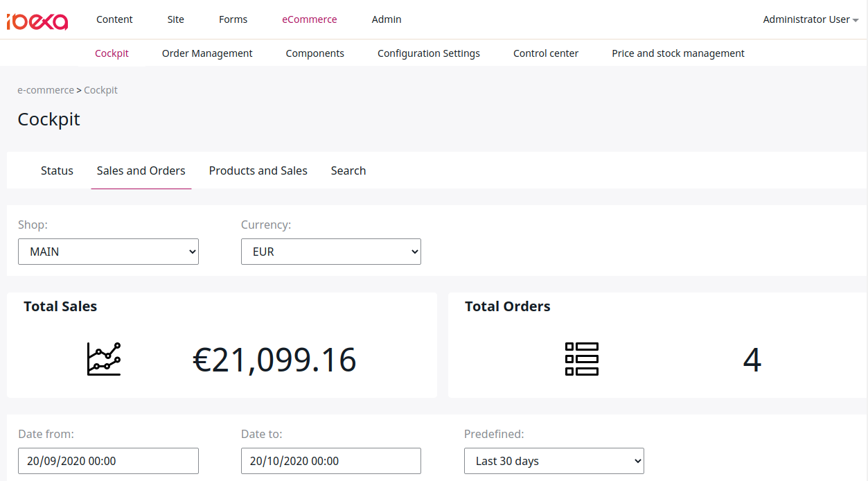
Task: Open the Administrator User menu
Action: [x=810, y=19]
